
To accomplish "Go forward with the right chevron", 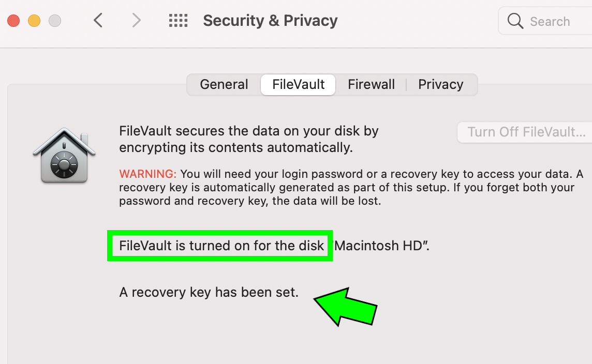I will tap(136, 20).
